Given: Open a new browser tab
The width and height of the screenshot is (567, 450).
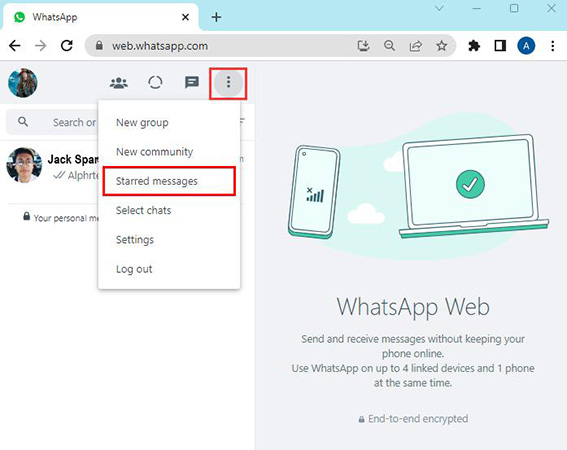Looking at the screenshot, I should [216, 17].
